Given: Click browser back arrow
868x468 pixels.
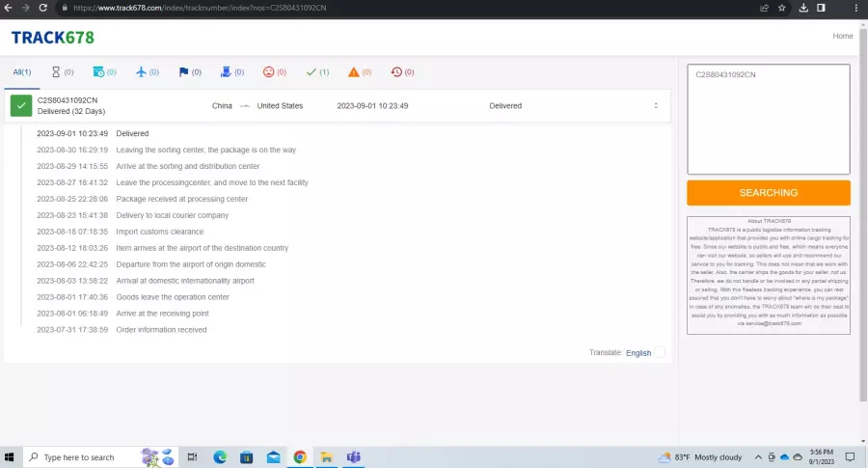Looking at the screenshot, I should [9, 8].
